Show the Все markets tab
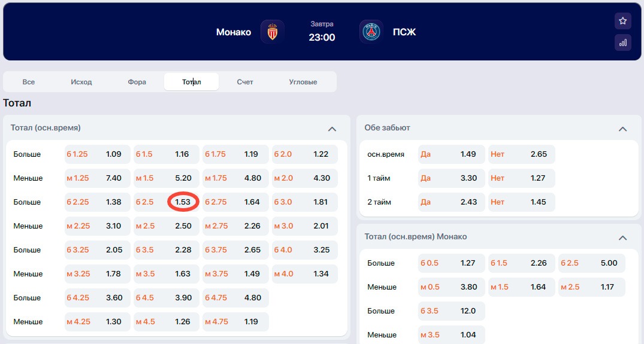The image size is (644, 344). [x=29, y=82]
